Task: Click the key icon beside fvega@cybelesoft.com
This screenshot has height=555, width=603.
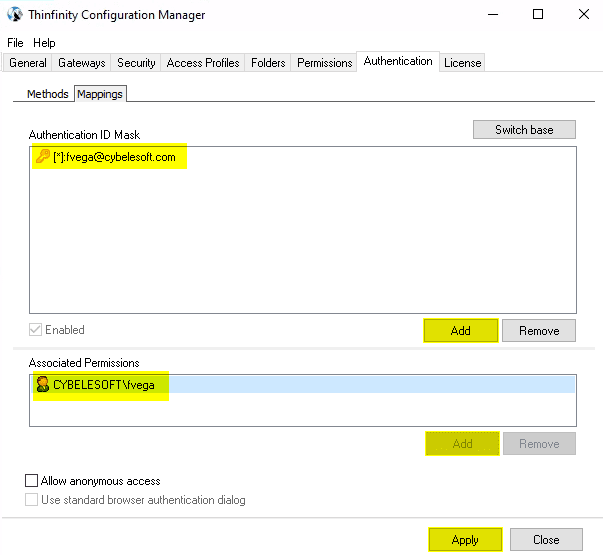Action: pos(43,156)
